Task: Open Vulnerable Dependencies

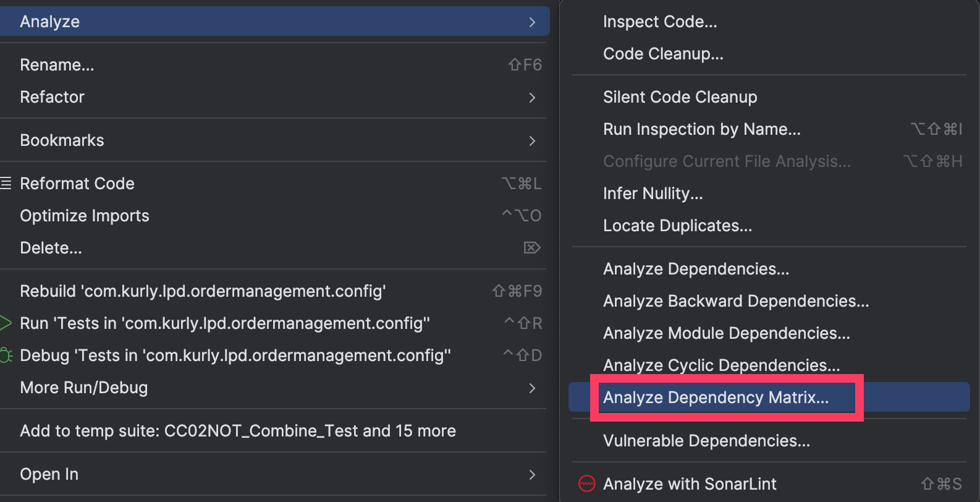Action: click(706, 441)
